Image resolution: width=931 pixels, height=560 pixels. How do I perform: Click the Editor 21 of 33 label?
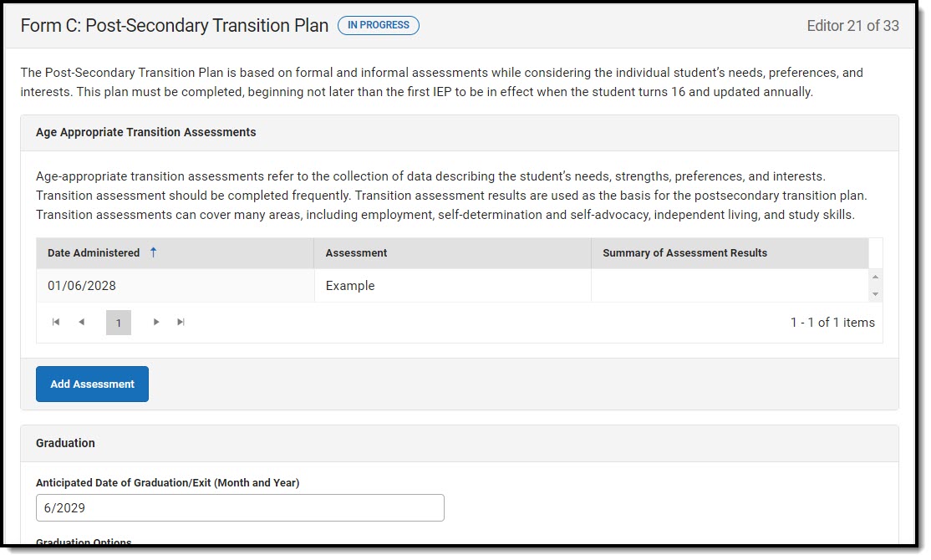(852, 26)
